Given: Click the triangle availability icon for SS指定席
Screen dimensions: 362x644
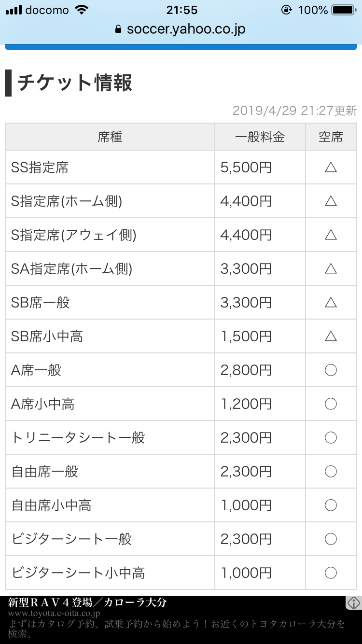Looking at the screenshot, I should tap(331, 167).
